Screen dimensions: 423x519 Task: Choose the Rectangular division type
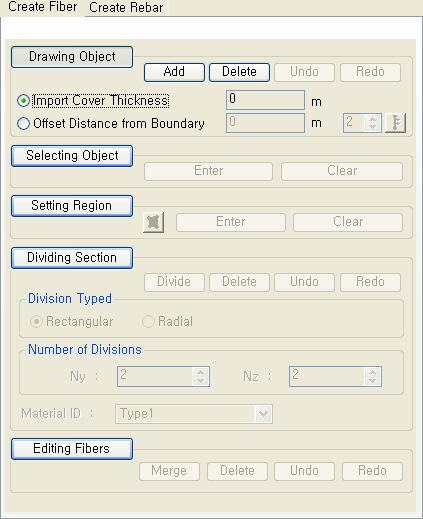coord(36,322)
